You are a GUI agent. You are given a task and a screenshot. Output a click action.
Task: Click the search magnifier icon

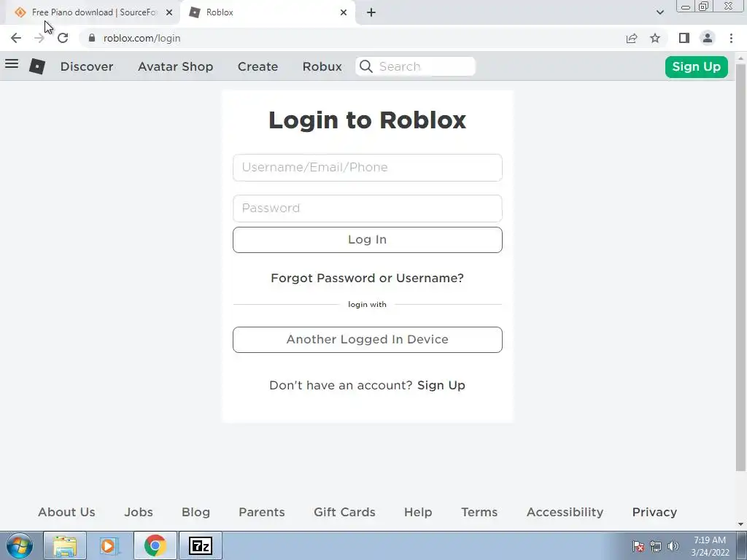coord(366,66)
